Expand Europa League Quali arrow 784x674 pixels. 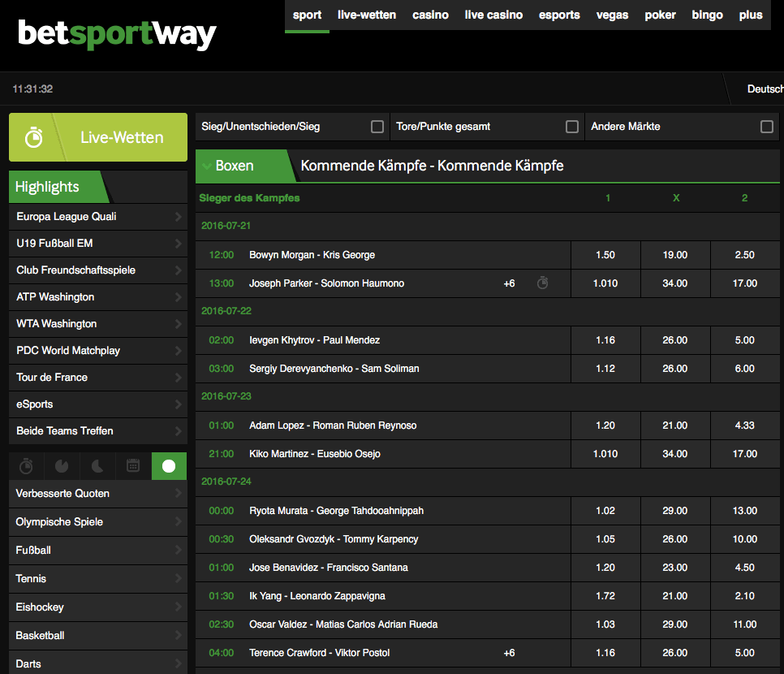coord(178,217)
